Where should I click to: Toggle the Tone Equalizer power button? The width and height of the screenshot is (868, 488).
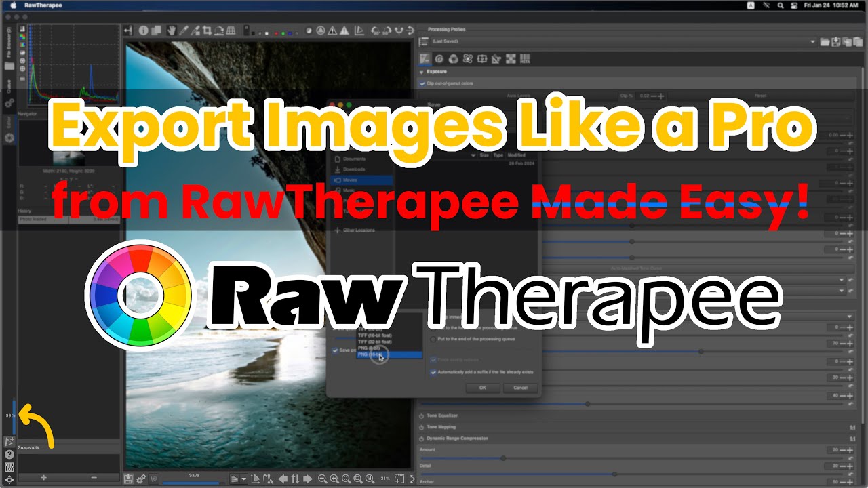click(x=422, y=415)
